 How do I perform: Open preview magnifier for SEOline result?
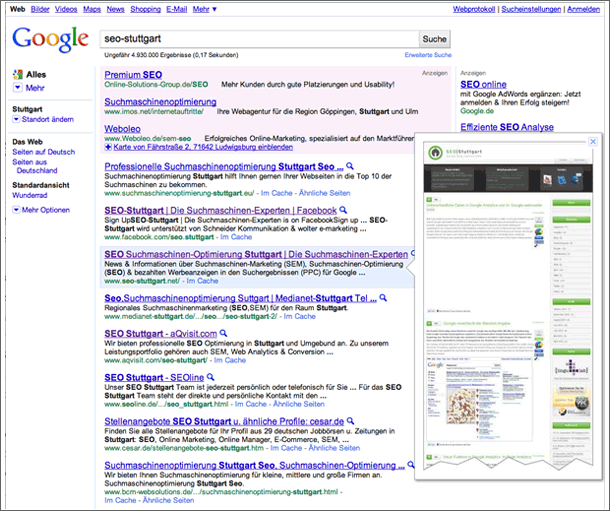(x=210, y=377)
